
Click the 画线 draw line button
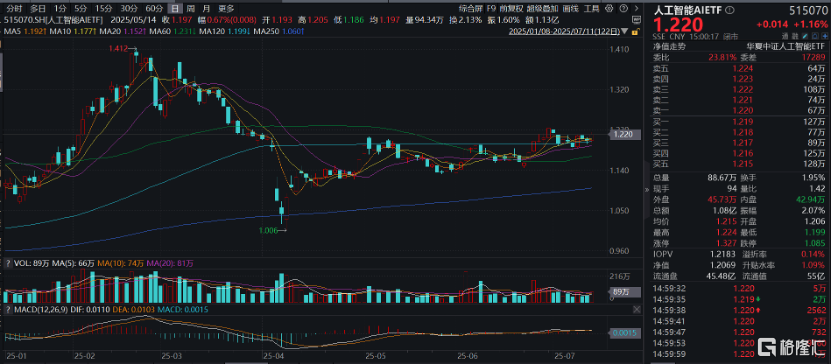click(571, 8)
